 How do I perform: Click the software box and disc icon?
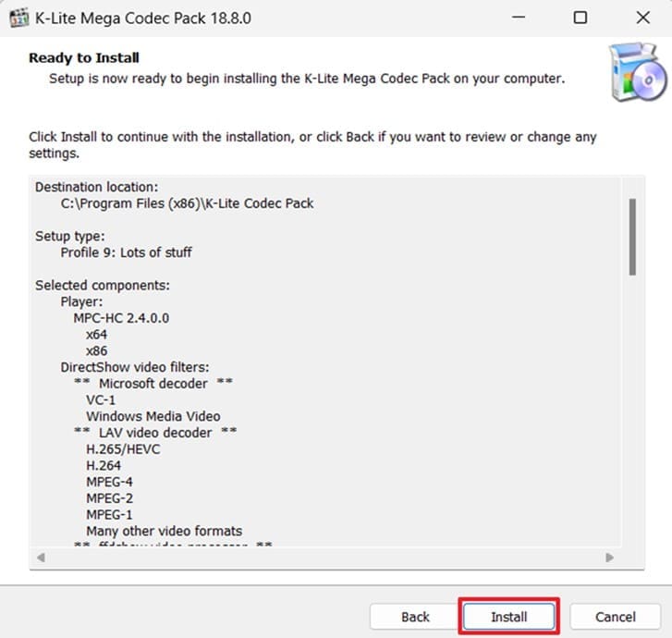tap(637, 71)
